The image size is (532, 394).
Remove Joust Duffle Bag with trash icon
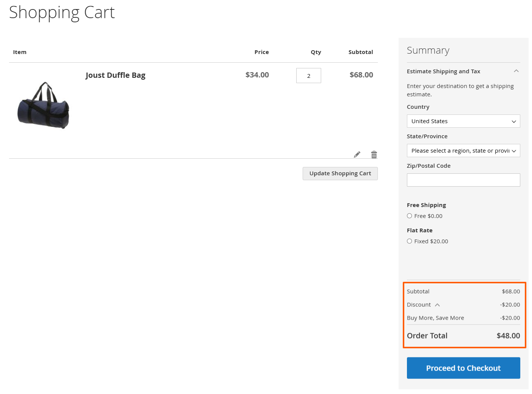[374, 155]
